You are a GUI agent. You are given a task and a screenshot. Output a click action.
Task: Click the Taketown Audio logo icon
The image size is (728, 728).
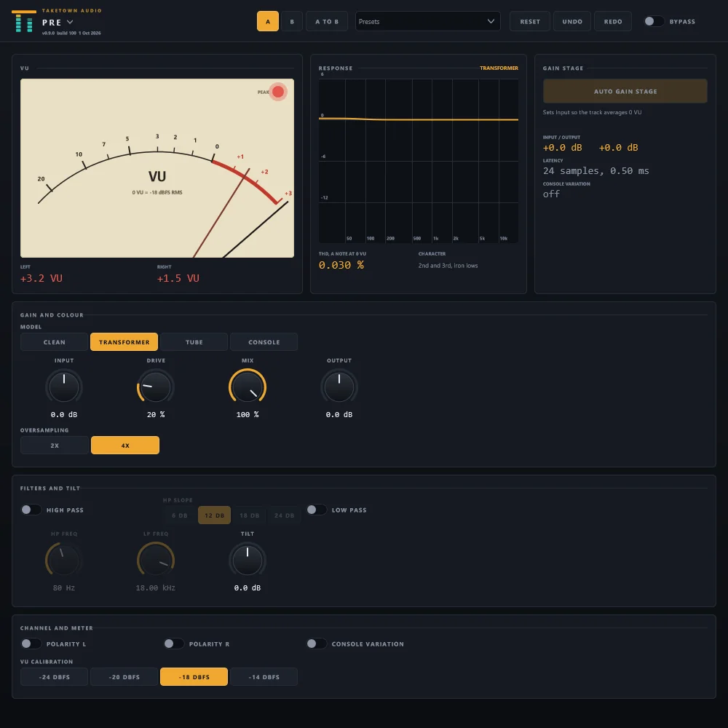pos(24,21)
